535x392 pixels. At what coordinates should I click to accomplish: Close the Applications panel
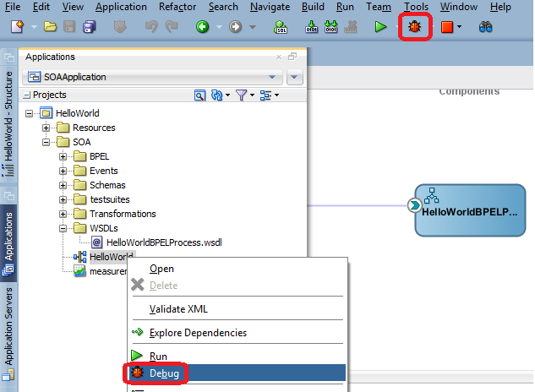[279, 57]
